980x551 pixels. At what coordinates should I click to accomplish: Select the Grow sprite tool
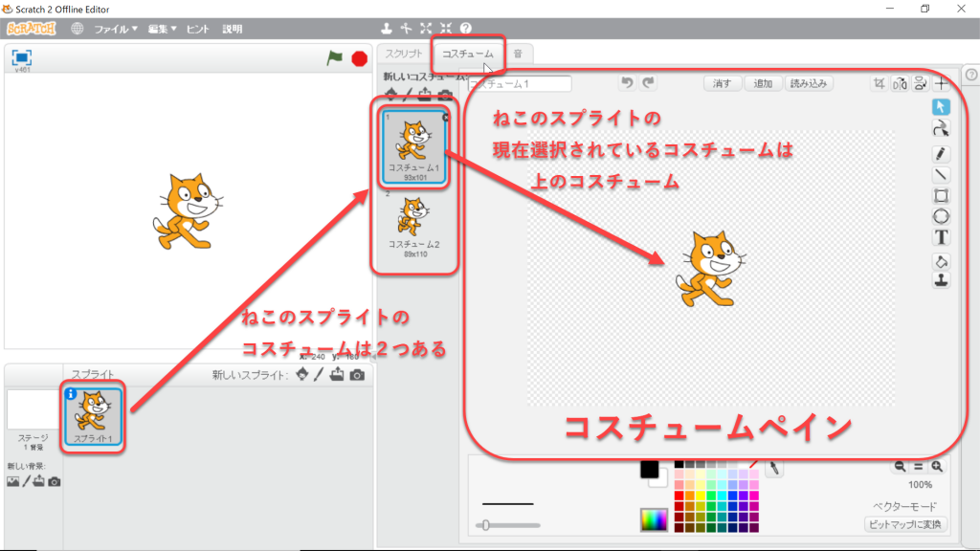[x=426, y=28]
